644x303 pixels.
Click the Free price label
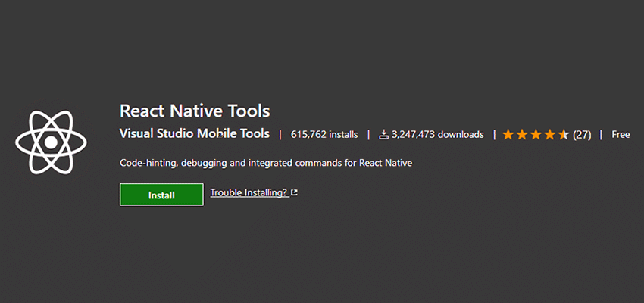(x=621, y=134)
